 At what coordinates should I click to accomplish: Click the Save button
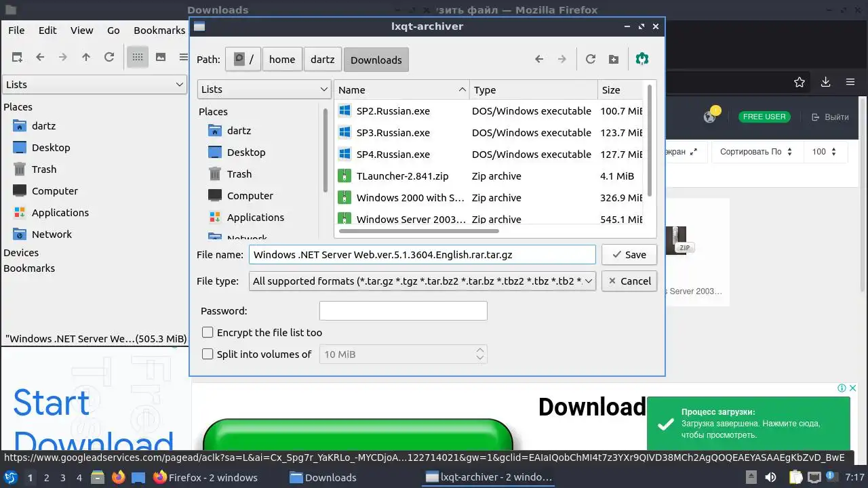coord(629,255)
